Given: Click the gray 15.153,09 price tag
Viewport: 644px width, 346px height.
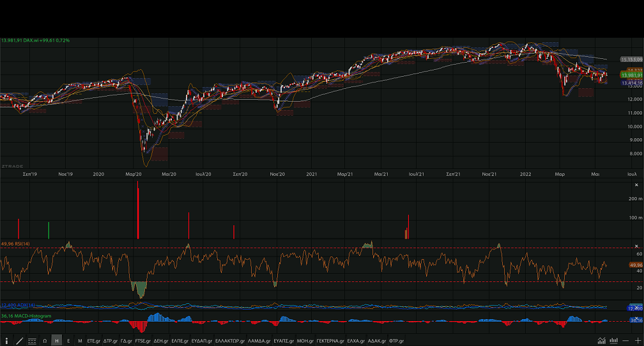Looking at the screenshot, I should [x=631, y=59].
